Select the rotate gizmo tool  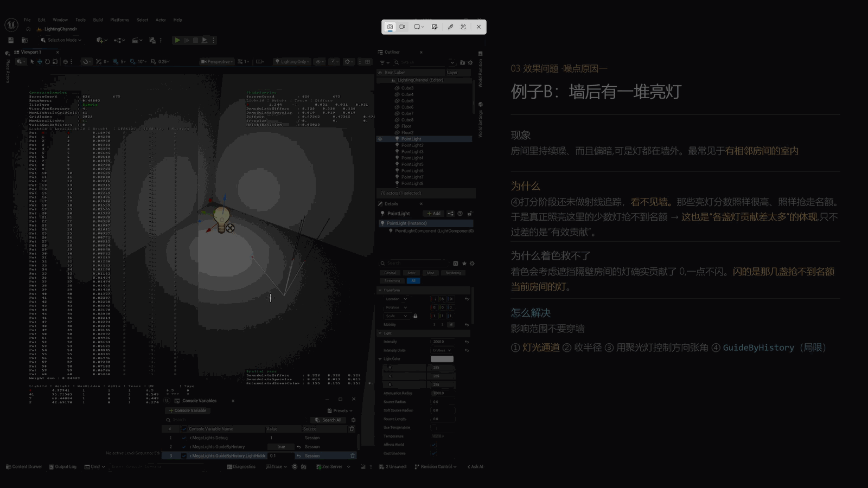point(47,62)
